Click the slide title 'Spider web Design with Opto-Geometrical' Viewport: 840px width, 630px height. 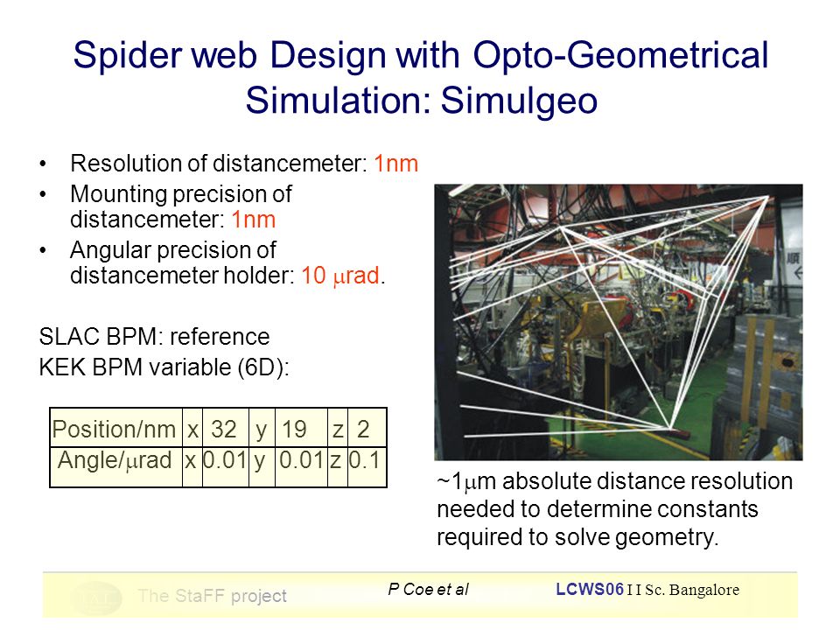coord(421,56)
